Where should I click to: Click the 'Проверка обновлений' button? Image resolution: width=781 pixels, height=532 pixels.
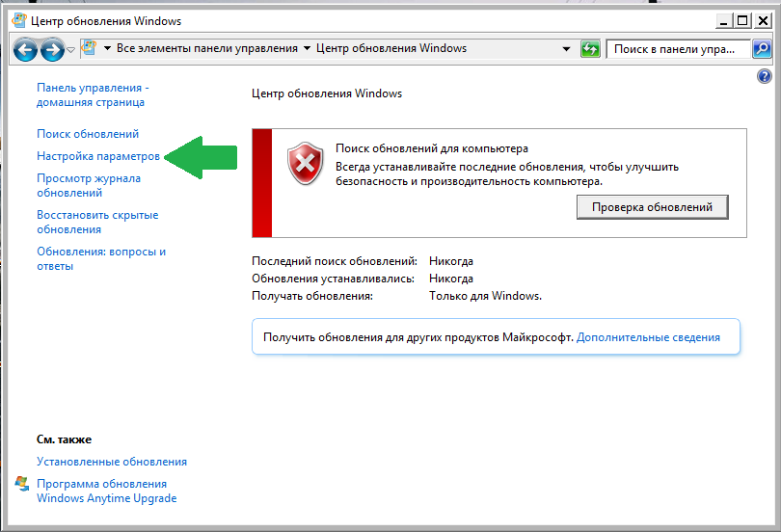652,207
